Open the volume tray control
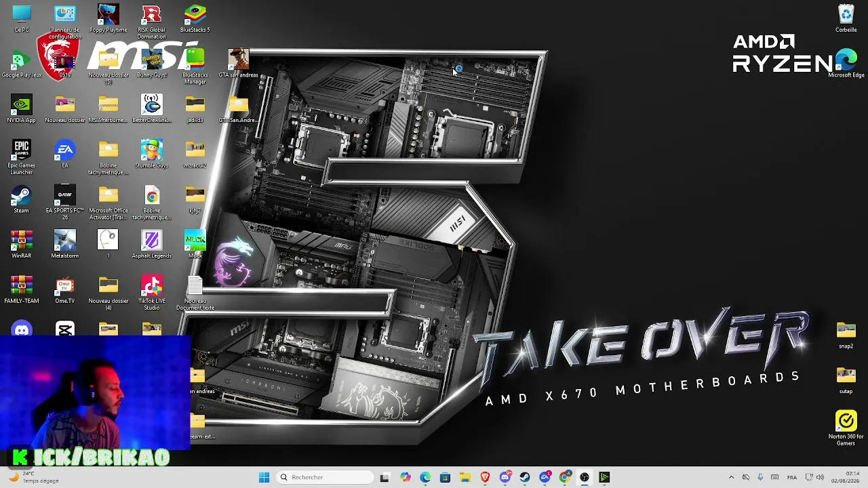Screen dimensions: 868x488 tap(820, 477)
